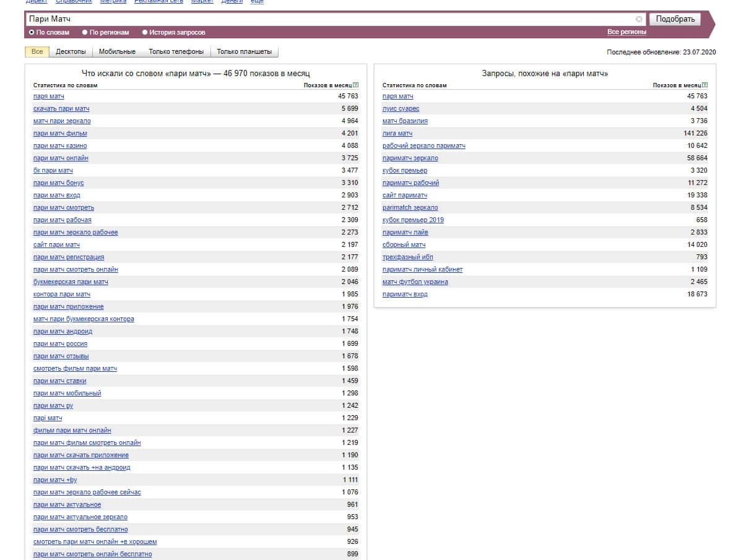Select the "По регионам" radio option
This screenshot has width=736, height=560.
tap(85, 32)
